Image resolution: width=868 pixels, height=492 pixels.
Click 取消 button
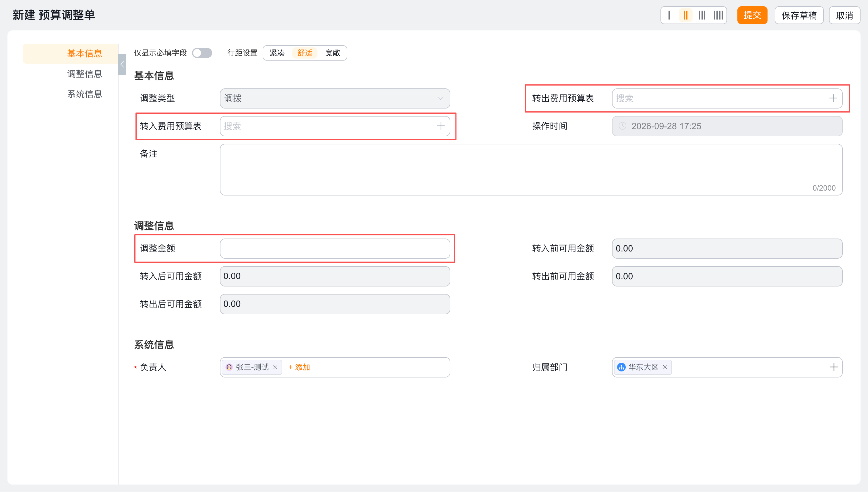coord(844,15)
